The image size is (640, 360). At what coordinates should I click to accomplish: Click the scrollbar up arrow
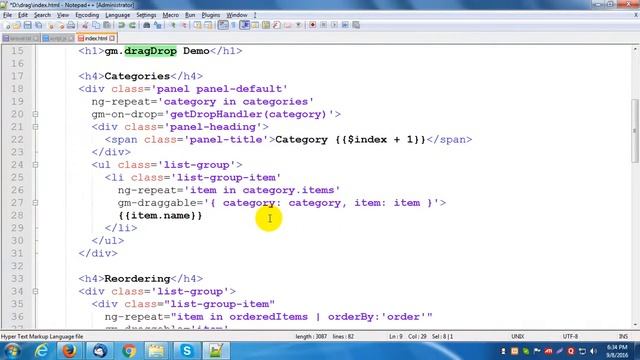635,49
